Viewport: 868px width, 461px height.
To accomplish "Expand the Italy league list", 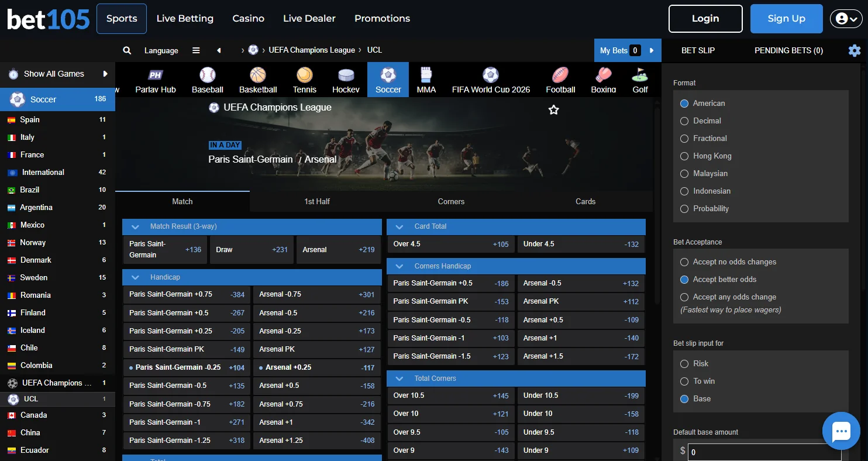I will point(57,137).
